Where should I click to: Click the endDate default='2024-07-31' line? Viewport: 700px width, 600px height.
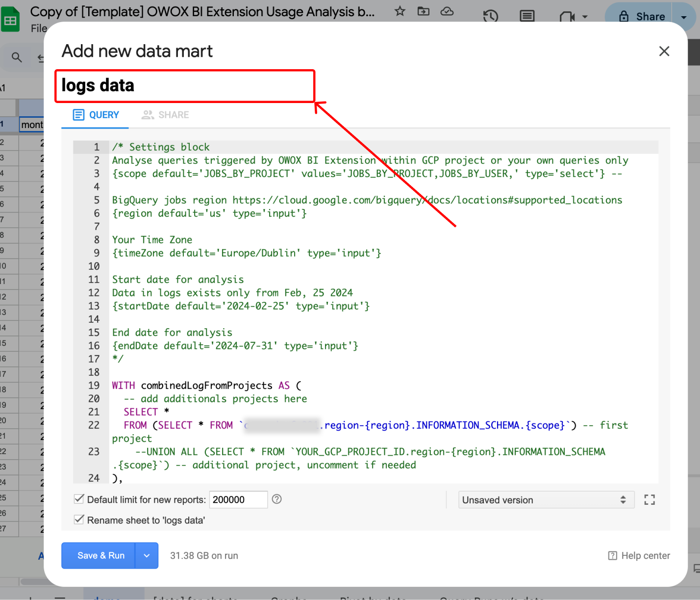pos(235,346)
